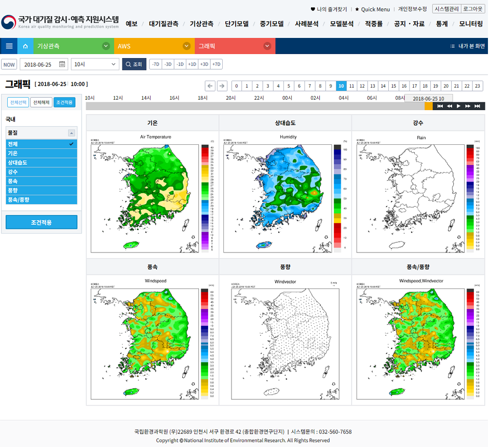Fast forward the map animation
Viewport: 489px width, 448px height.
[x=468, y=106]
